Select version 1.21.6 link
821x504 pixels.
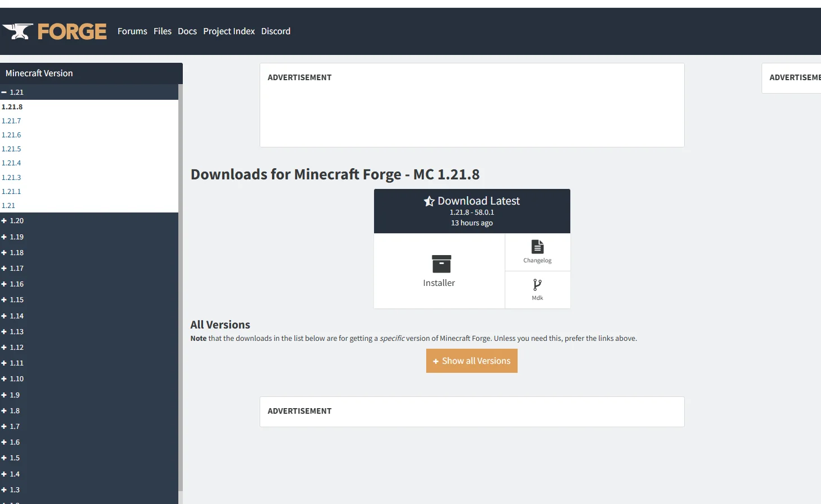[x=11, y=135]
